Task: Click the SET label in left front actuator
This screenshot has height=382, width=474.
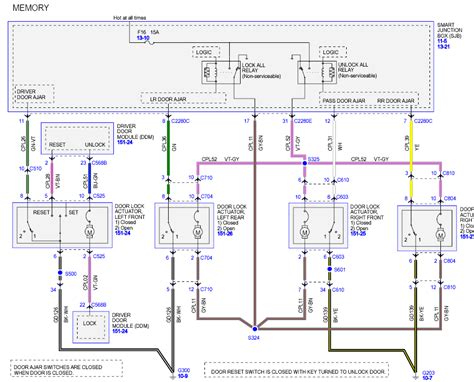Action: click(x=73, y=212)
